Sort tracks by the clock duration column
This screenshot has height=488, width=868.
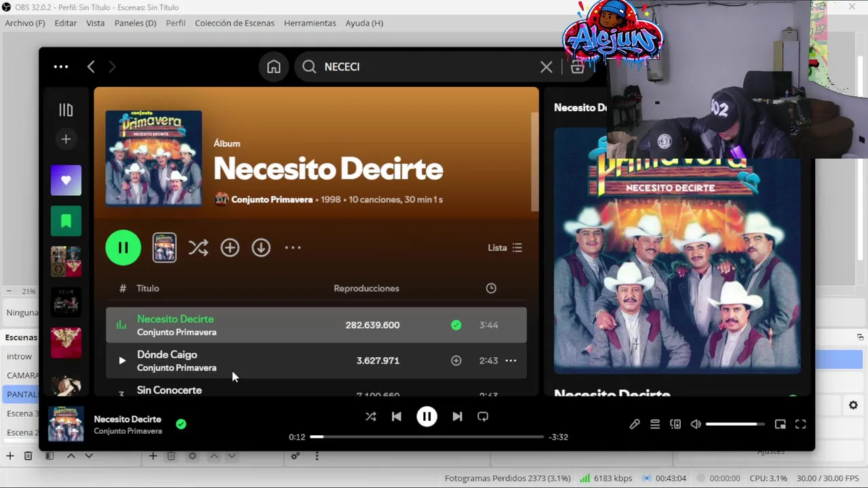pos(491,288)
